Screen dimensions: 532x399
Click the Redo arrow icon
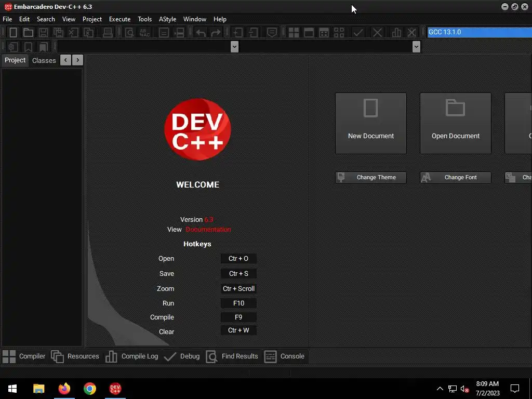216,33
